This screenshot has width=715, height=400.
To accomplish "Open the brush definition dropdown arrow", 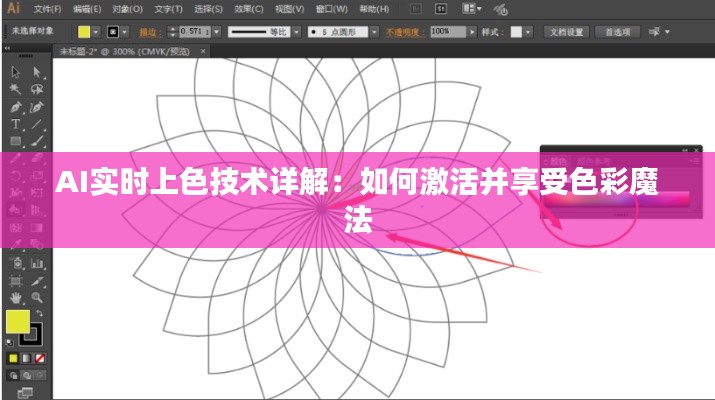I will pos(374,32).
